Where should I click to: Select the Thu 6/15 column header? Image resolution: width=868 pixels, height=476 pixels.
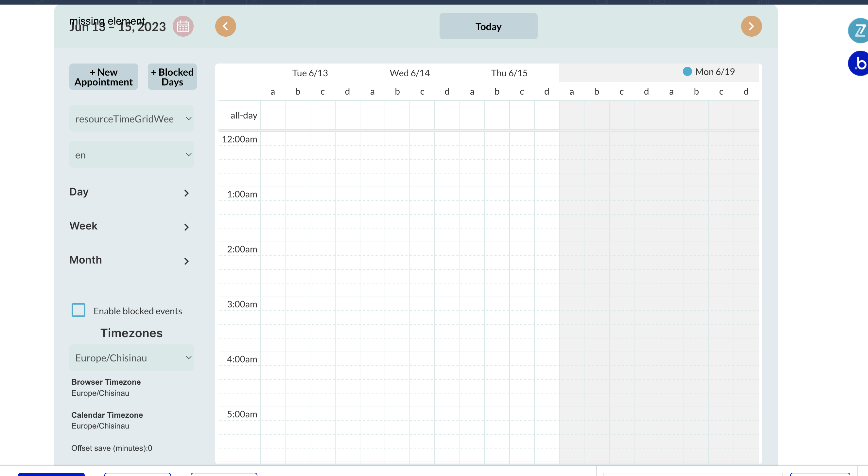(x=509, y=73)
